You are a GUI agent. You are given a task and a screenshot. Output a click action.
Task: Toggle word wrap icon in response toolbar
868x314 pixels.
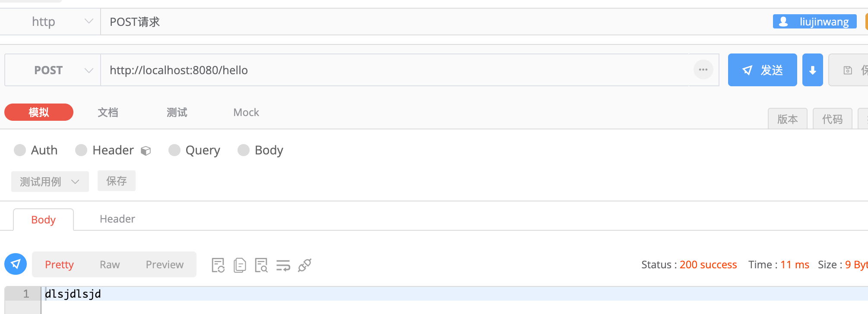[x=283, y=265]
